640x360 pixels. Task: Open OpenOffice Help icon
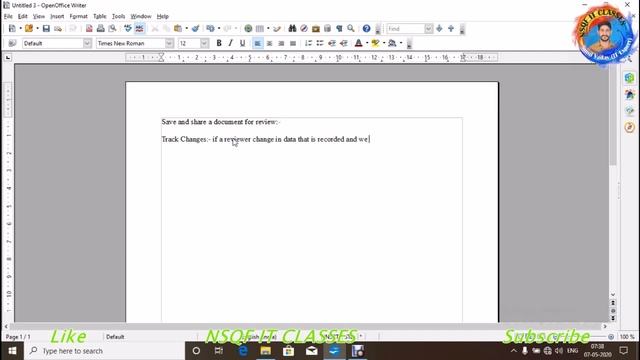[367, 29]
